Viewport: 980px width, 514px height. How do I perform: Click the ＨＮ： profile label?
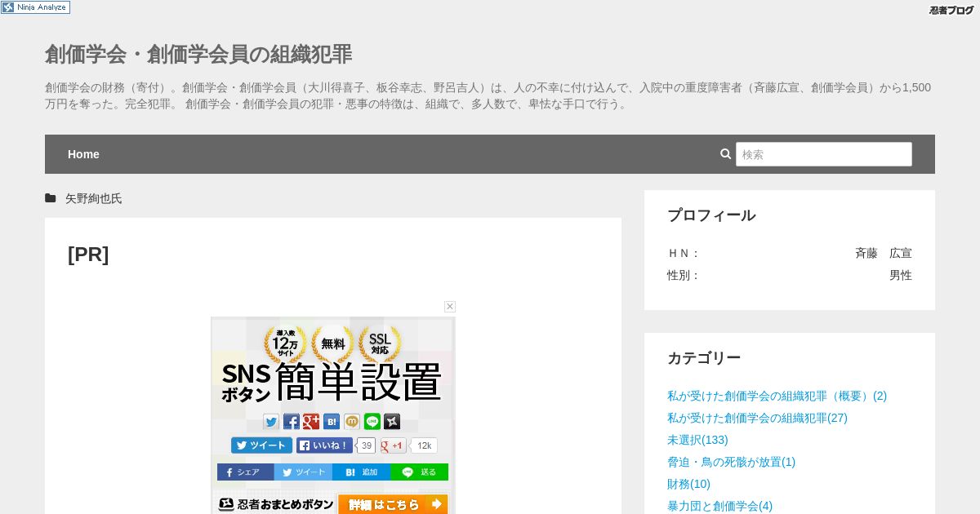tap(684, 253)
